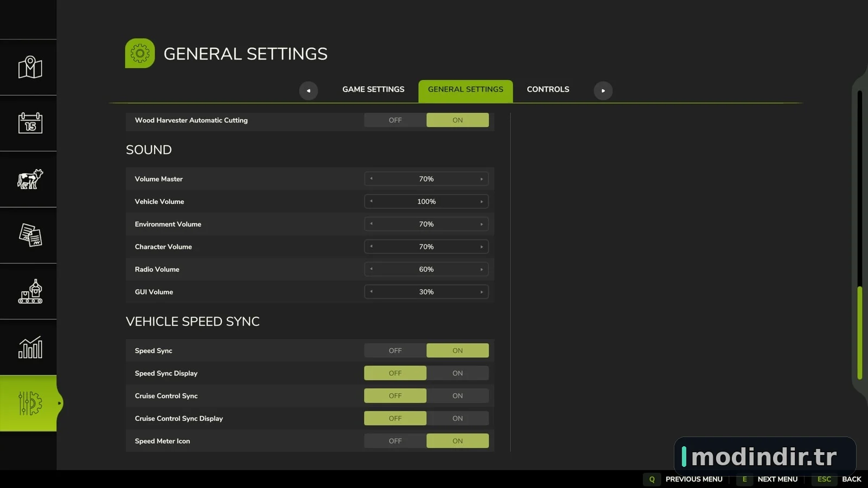Set Speed Meter Icon to ON

click(457, 441)
